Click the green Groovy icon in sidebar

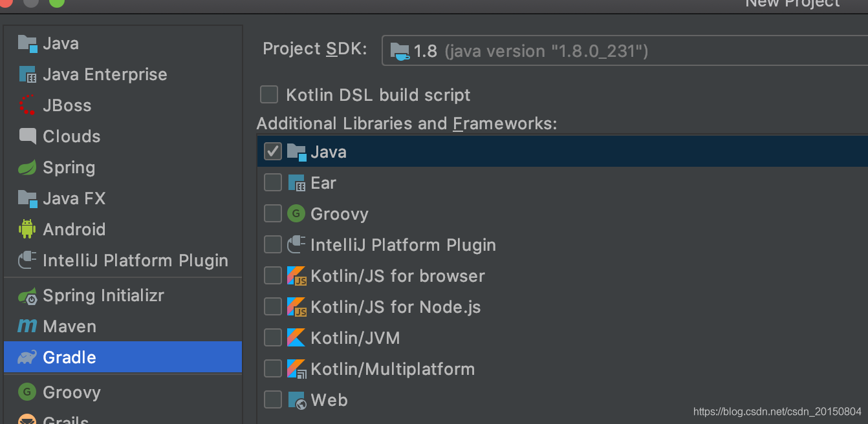[27, 392]
